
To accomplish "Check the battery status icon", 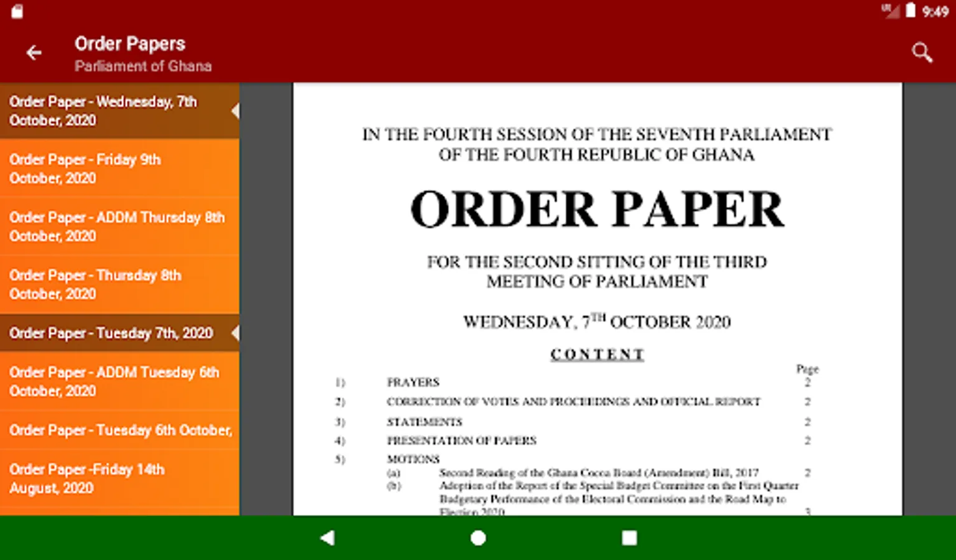I will pyautogui.click(x=911, y=11).
